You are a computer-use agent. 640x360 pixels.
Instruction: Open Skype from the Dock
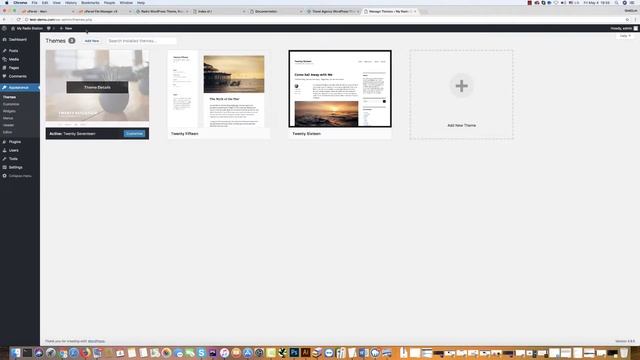(x=201, y=352)
